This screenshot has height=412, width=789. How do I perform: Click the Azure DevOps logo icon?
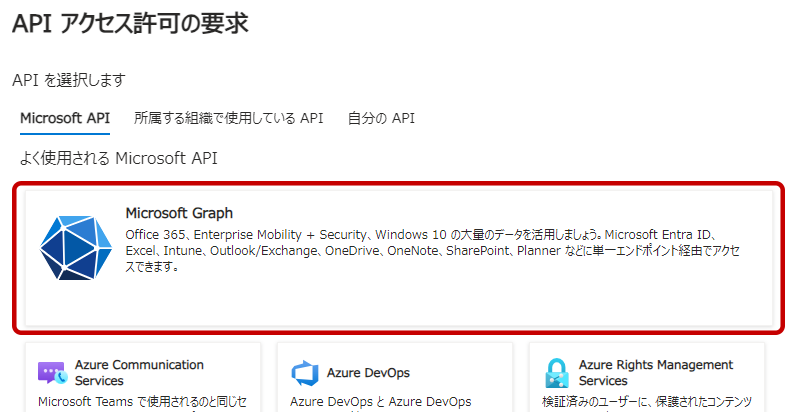click(304, 373)
